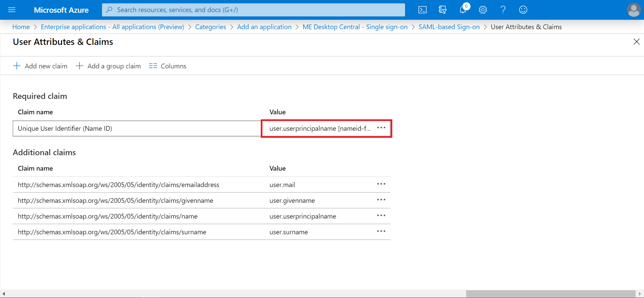Open the Columns chooser
The height and width of the screenshot is (298, 644).
point(167,66)
